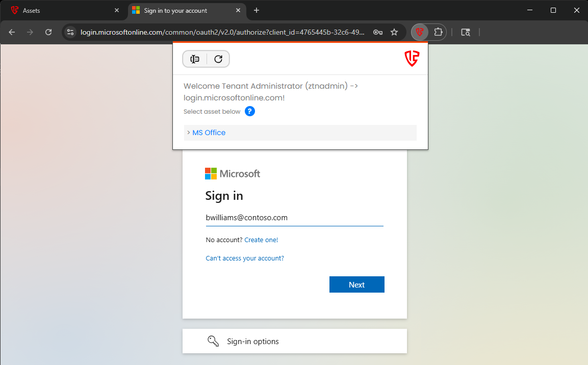This screenshot has height=365, width=588.
Task: Open the browser Extensions puzzle menu
Action: (x=438, y=32)
